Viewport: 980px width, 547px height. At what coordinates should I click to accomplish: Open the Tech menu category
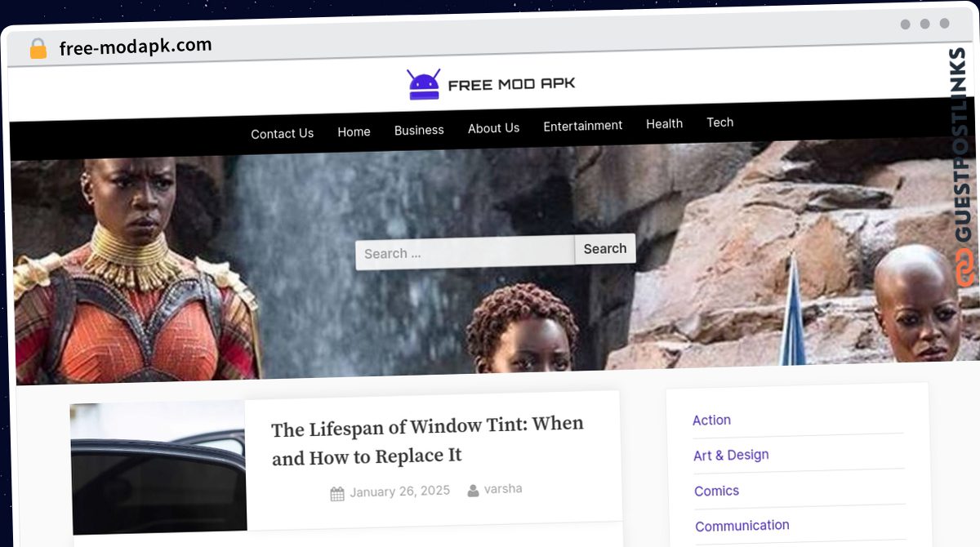click(x=719, y=122)
